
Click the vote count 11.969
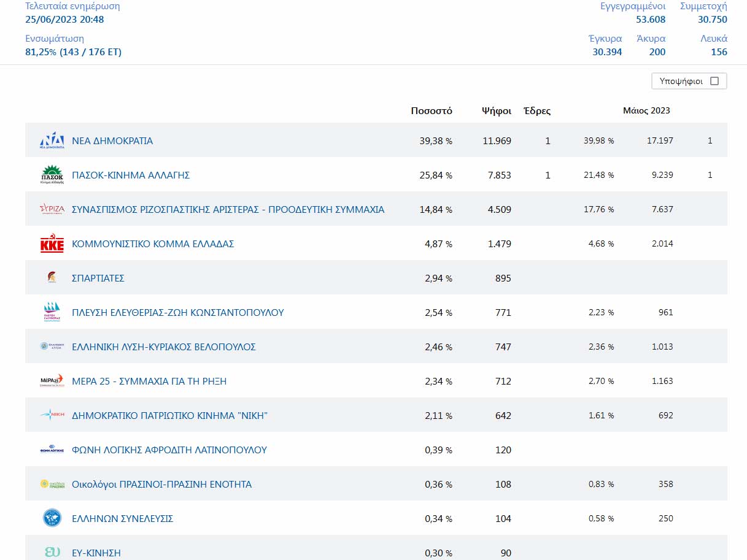coord(497,140)
